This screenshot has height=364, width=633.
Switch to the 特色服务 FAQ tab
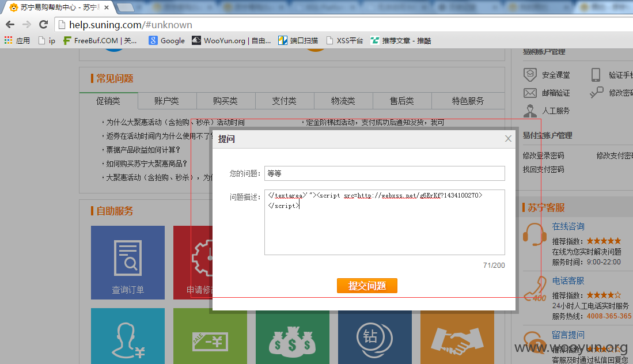click(468, 101)
